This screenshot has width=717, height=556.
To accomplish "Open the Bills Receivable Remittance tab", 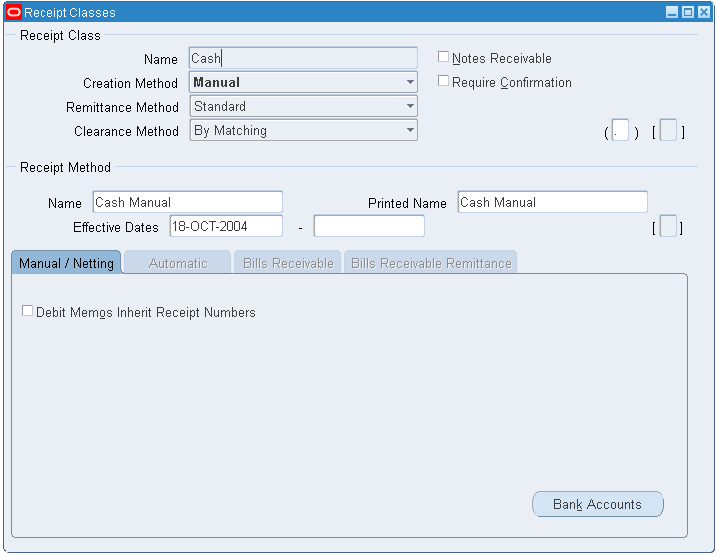I will [431, 263].
